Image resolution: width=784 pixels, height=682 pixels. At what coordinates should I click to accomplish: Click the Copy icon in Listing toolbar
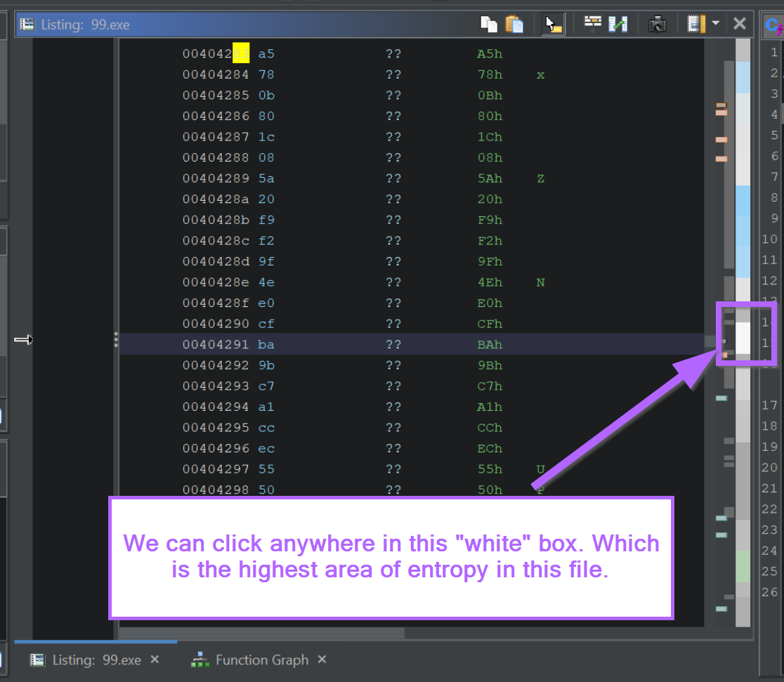pyautogui.click(x=489, y=24)
